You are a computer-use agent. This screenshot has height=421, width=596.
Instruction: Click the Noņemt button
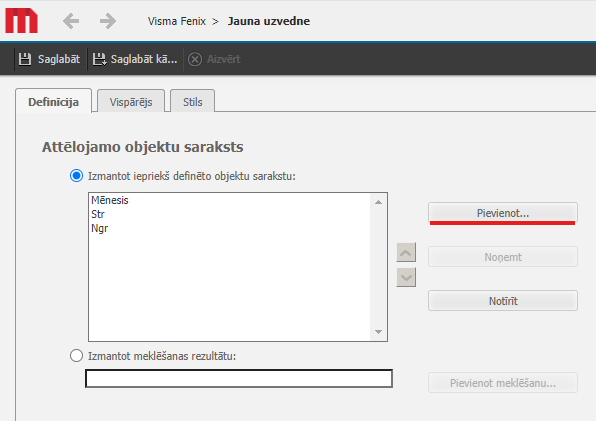pos(503,257)
